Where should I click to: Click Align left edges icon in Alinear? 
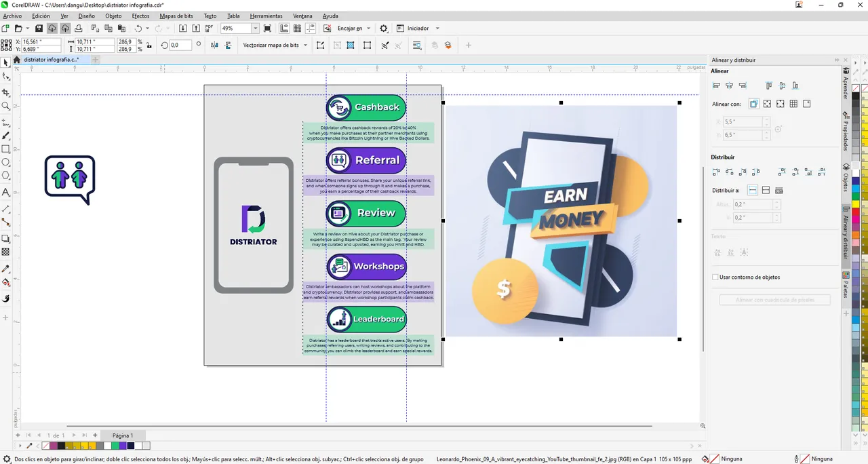pos(716,85)
